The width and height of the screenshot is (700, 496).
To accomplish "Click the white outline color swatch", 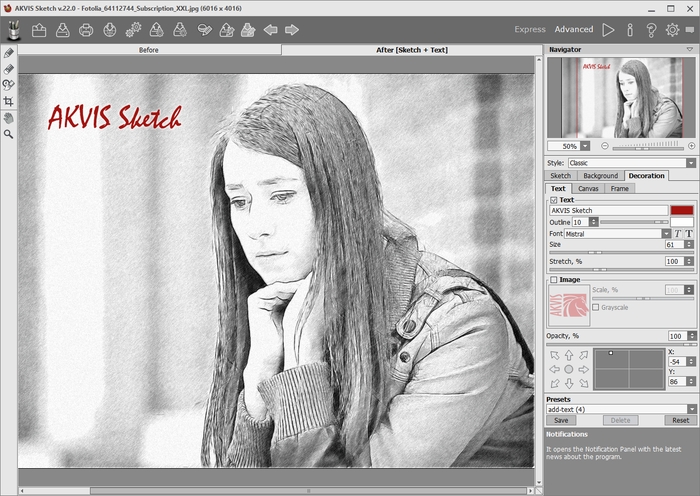I will coord(682,222).
